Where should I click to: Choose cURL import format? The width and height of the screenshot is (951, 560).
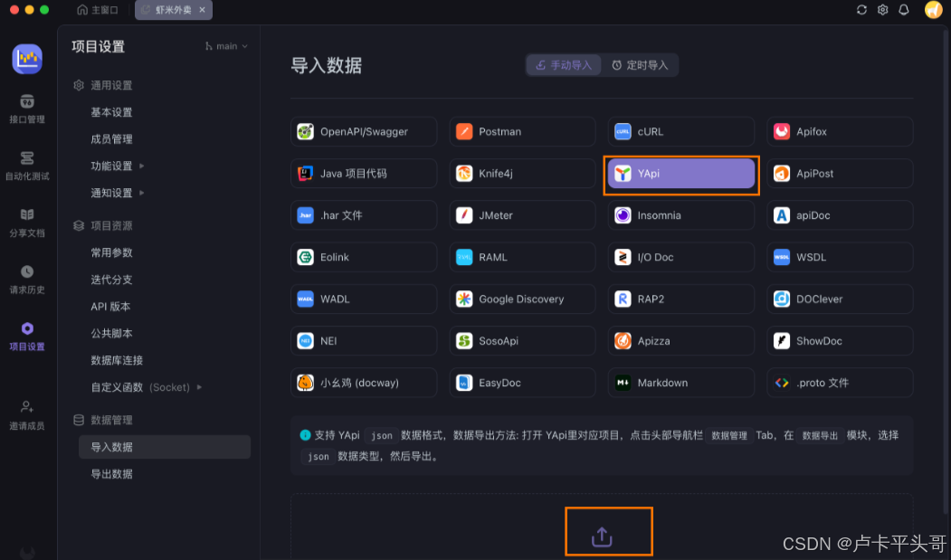pyautogui.click(x=681, y=132)
